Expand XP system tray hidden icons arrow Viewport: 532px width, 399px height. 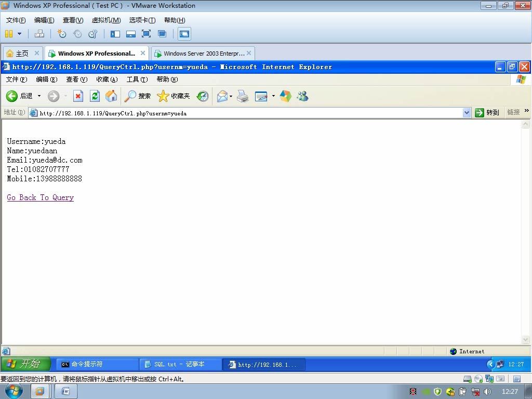click(x=490, y=364)
